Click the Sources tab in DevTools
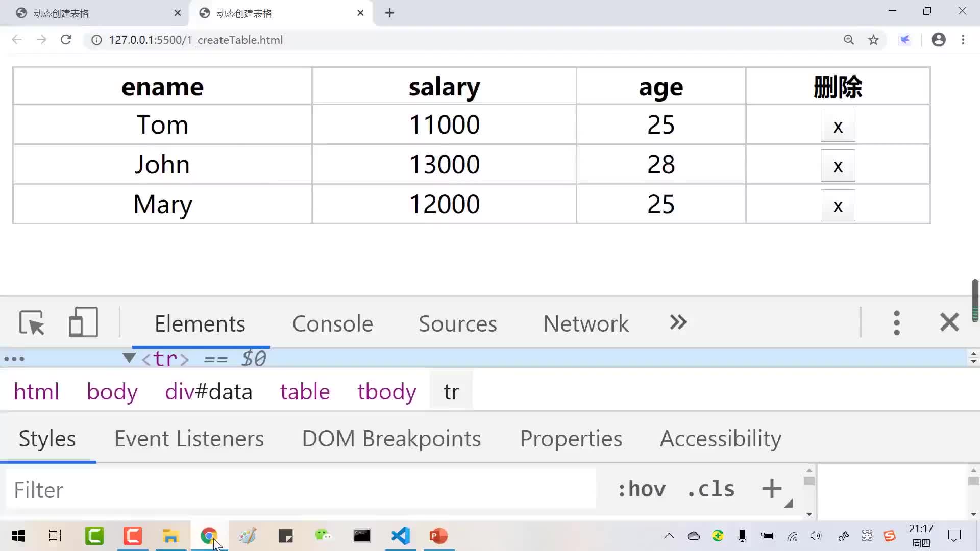This screenshot has height=551, width=980. (x=458, y=323)
